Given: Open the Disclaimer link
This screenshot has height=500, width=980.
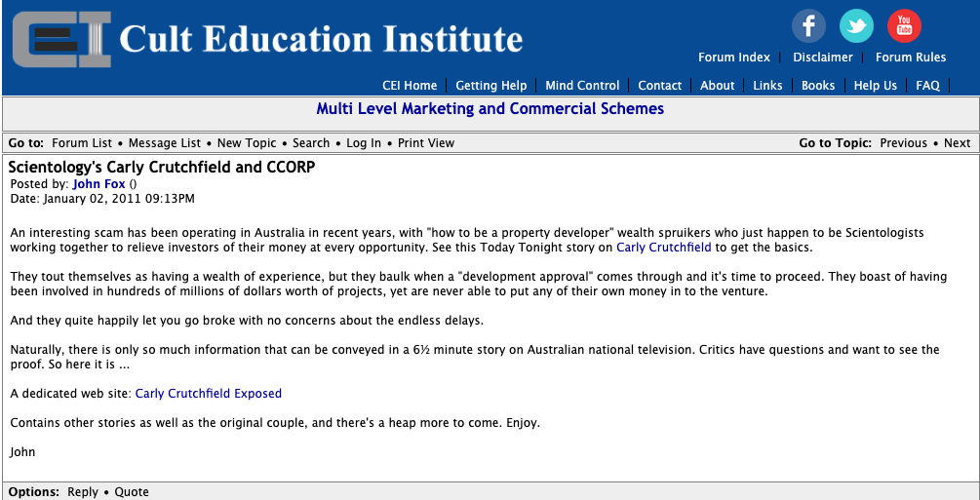Looking at the screenshot, I should (x=822, y=58).
